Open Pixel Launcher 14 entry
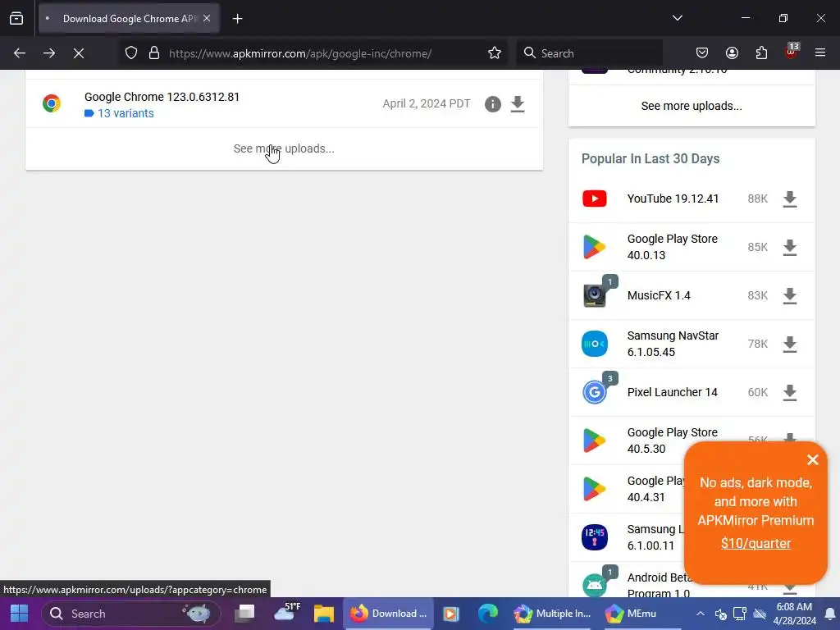Screen dimensions: 840x630 [x=673, y=392]
